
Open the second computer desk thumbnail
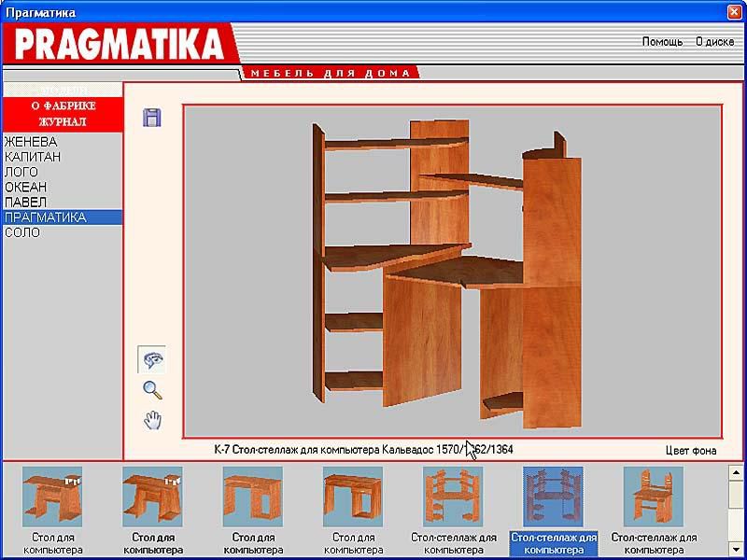pyautogui.click(x=152, y=497)
